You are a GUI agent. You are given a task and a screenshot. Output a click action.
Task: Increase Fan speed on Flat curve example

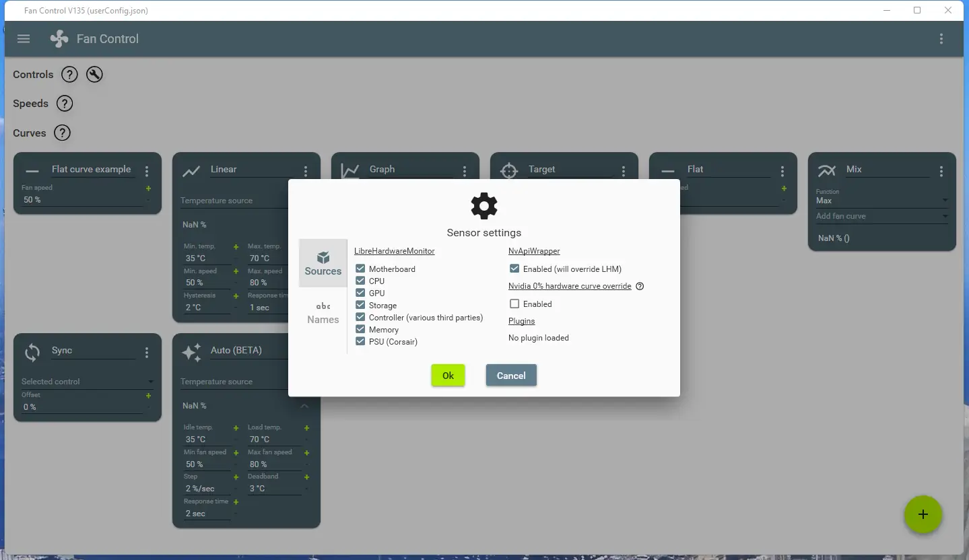pyautogui.click(x=148, y=188)
